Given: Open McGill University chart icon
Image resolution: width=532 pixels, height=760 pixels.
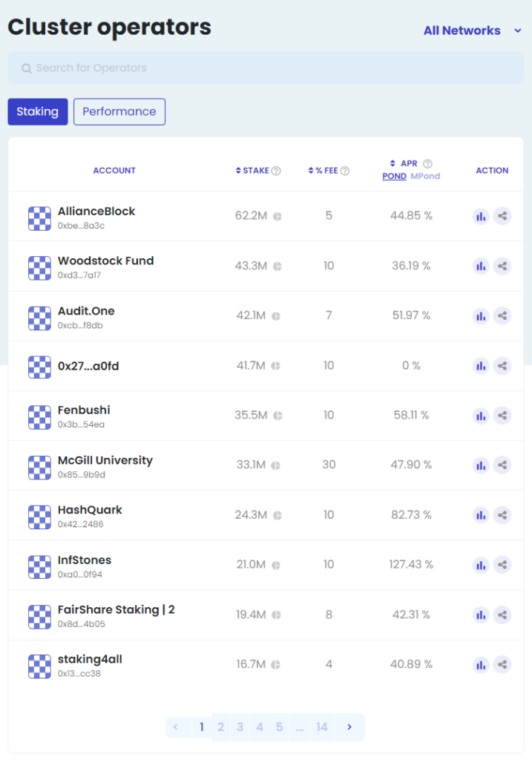Looking at the screenshot, I should point(481,465).
